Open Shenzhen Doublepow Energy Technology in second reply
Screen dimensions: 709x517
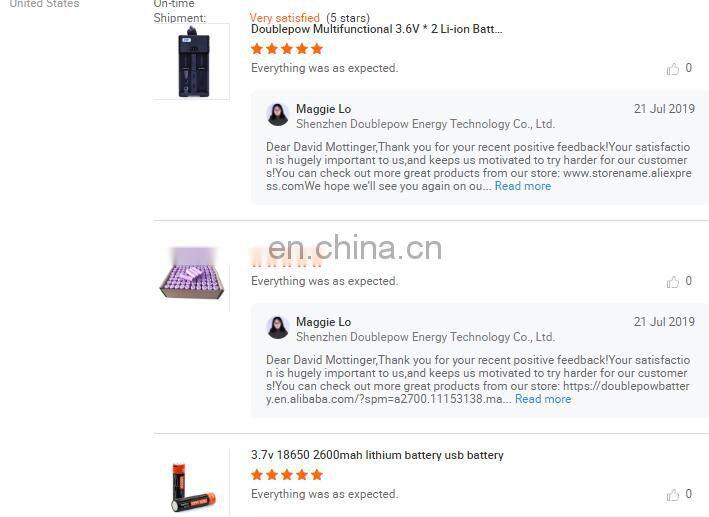tap(425, 337)
